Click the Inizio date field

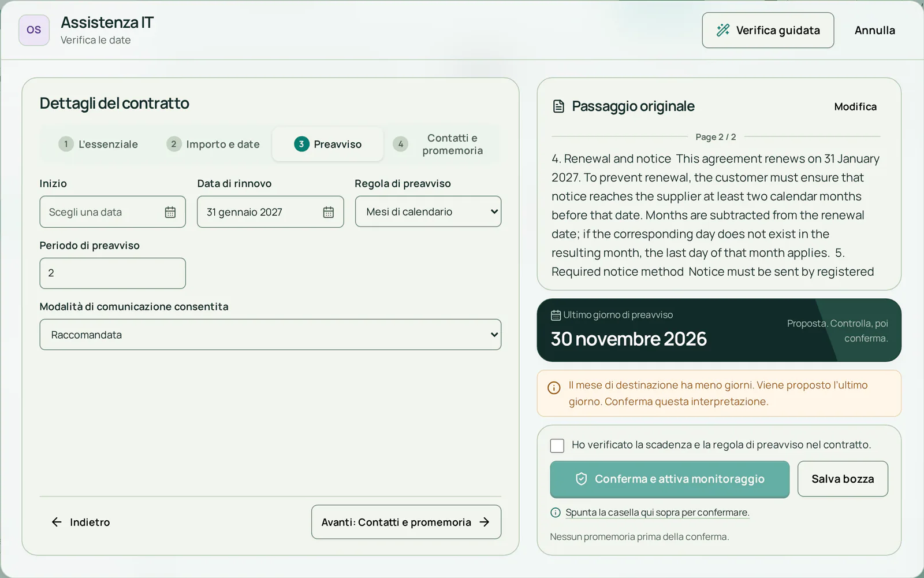[x=113, y=212]
